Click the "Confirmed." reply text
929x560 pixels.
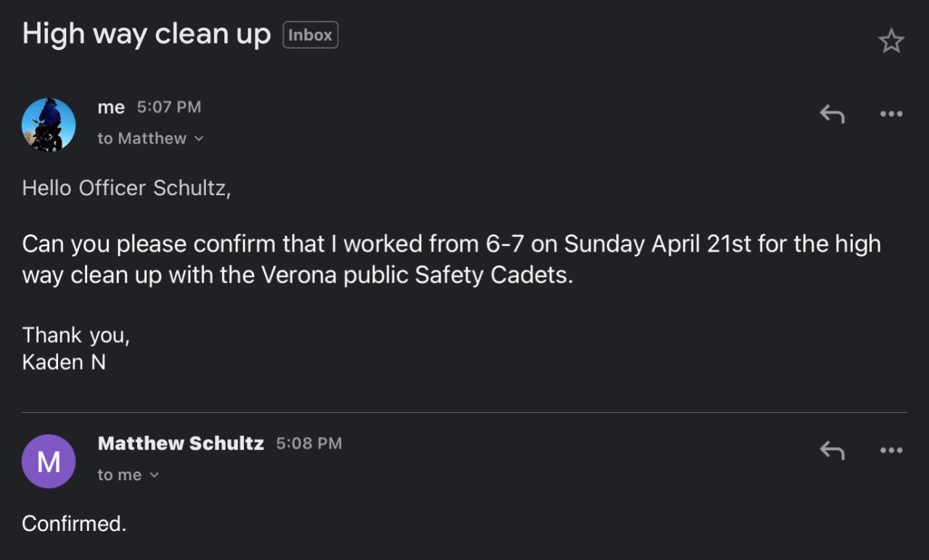pos(74,523)
